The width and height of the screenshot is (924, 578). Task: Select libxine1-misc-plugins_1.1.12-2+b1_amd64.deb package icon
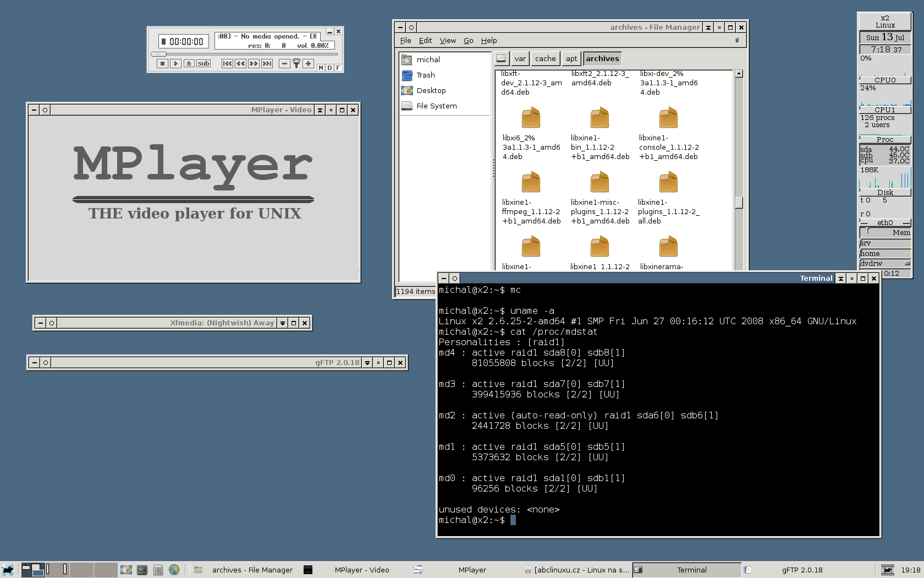click(x=599, y=182)
